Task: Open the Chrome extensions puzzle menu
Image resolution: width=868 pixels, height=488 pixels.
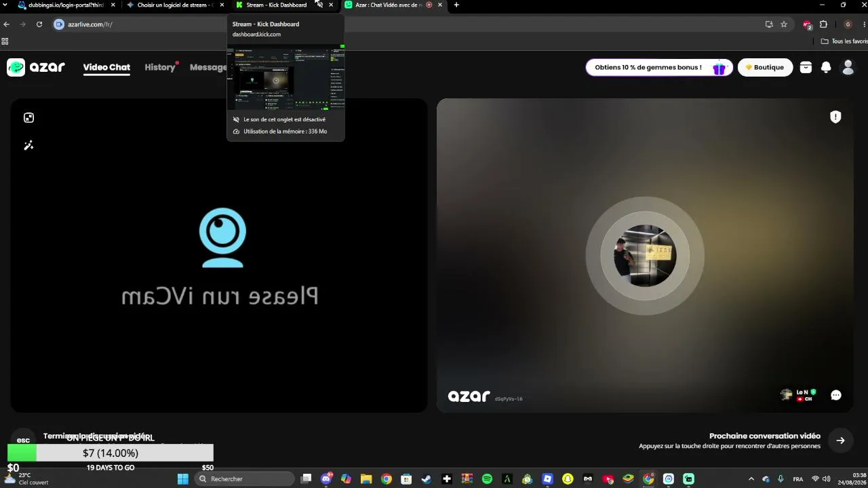Action: [x=823, y=24]
